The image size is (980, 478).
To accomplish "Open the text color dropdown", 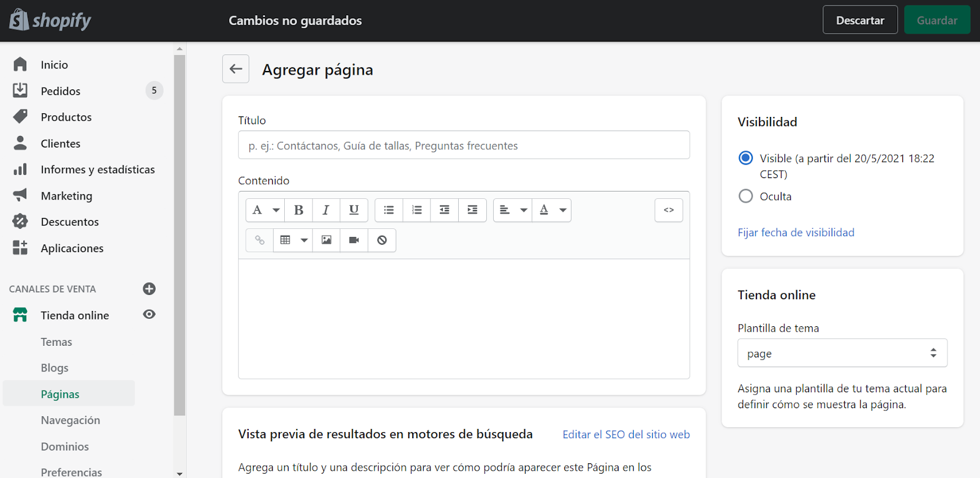I will point(552,210).
